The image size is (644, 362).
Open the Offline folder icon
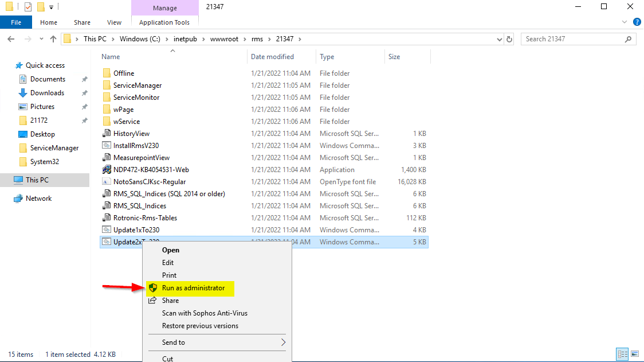coord(107,73)
